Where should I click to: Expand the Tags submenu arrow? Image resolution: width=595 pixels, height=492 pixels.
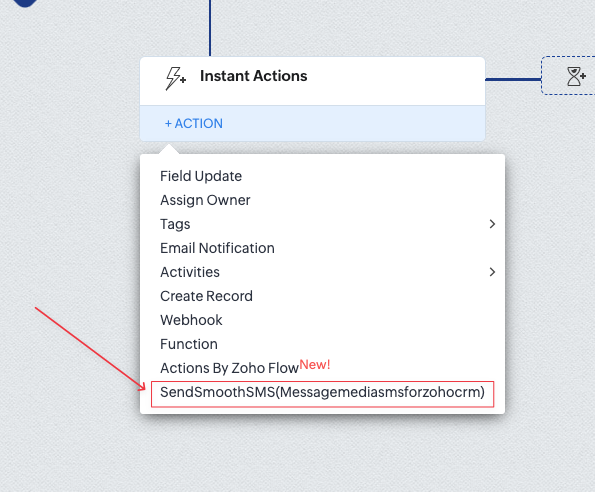pos(492,224)
